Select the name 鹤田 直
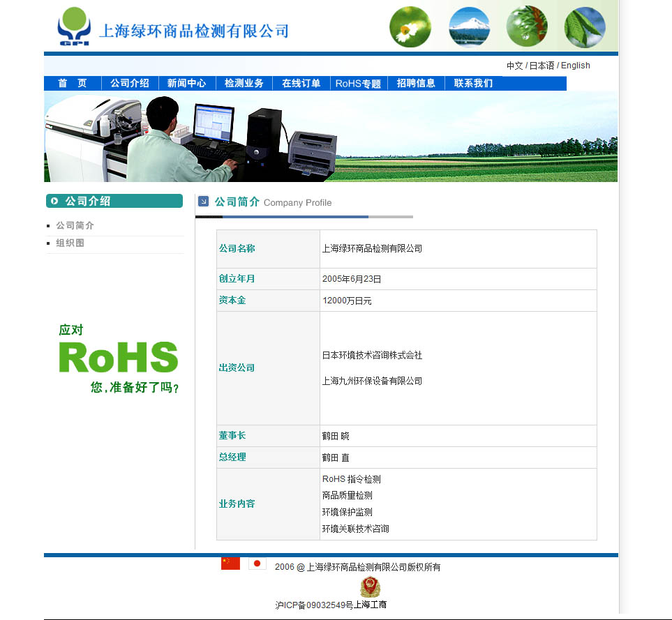 click(336, 458)
